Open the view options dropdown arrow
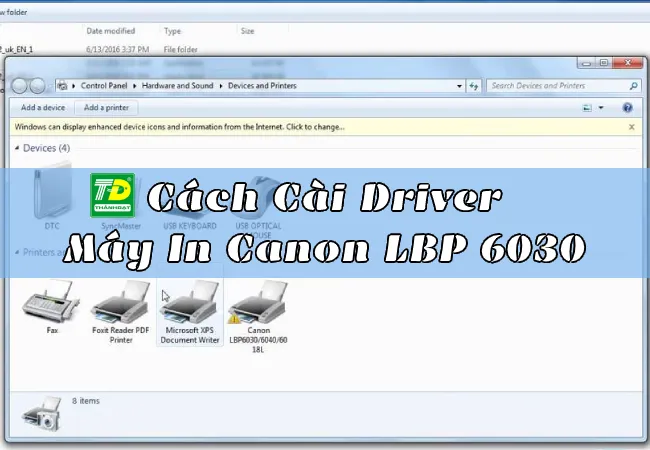This screenshot has width=650, height=450. point(601,108)
